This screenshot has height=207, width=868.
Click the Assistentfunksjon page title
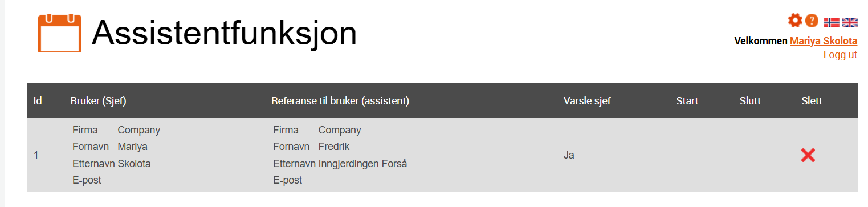click(224, 33)
